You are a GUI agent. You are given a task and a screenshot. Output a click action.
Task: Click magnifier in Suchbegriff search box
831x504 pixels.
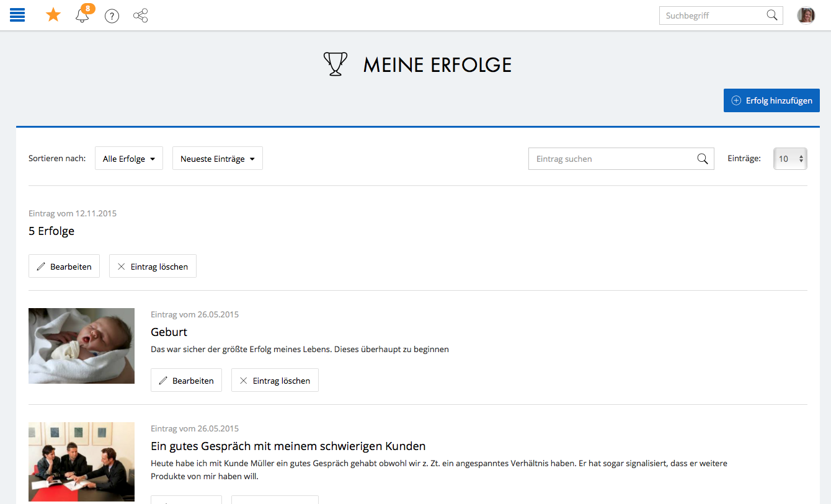(x=772, y=15)
